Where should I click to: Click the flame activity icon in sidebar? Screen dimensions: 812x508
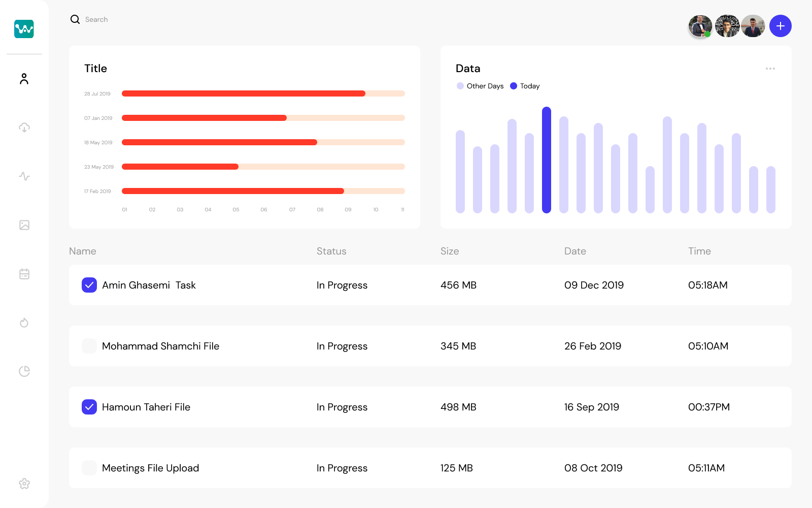point(24,323)
